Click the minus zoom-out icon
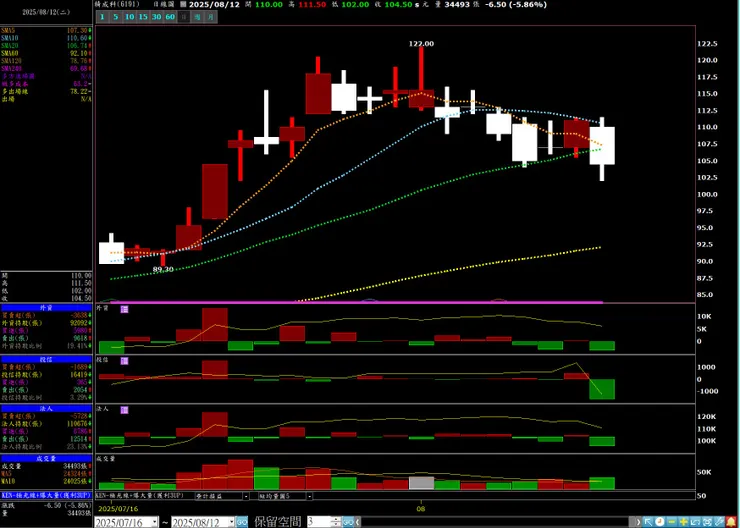This screenshot has width=740, height=528. click(672, 522)
